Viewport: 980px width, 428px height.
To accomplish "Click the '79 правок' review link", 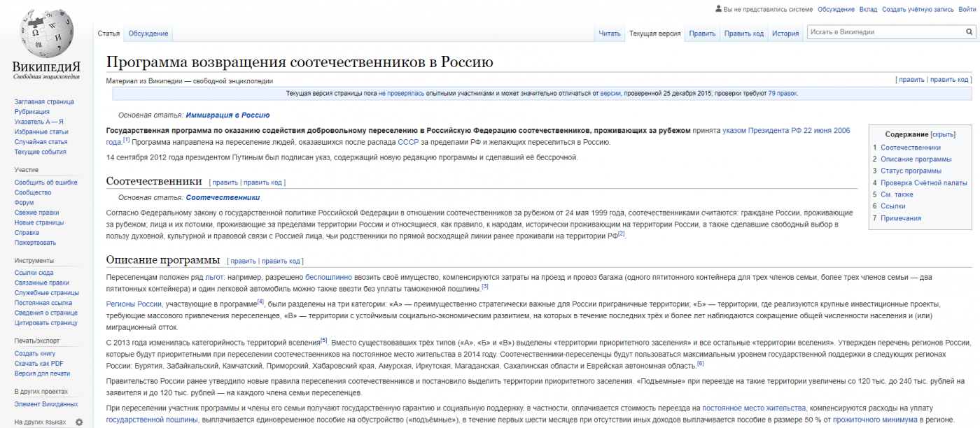I will coord(782,93).
